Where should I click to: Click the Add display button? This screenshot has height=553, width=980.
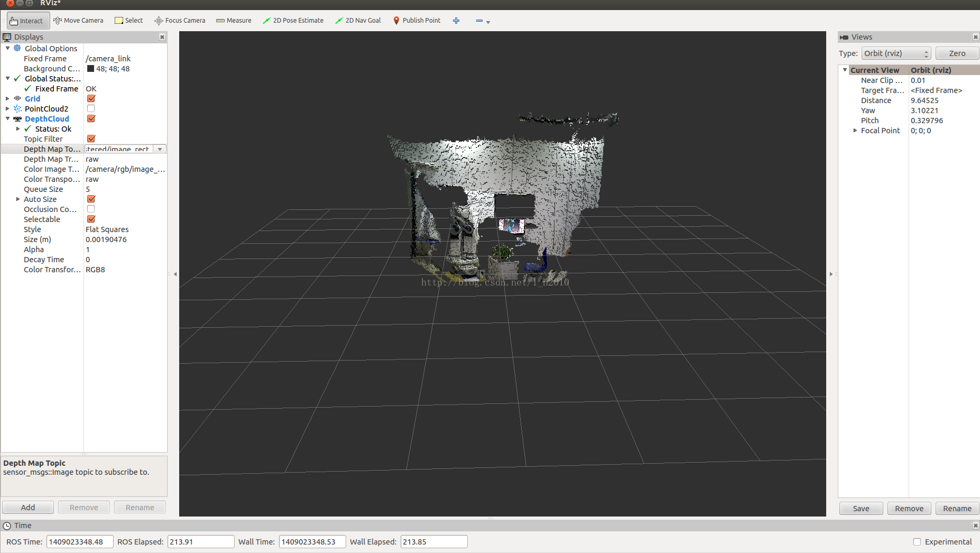tap(28, 508)
